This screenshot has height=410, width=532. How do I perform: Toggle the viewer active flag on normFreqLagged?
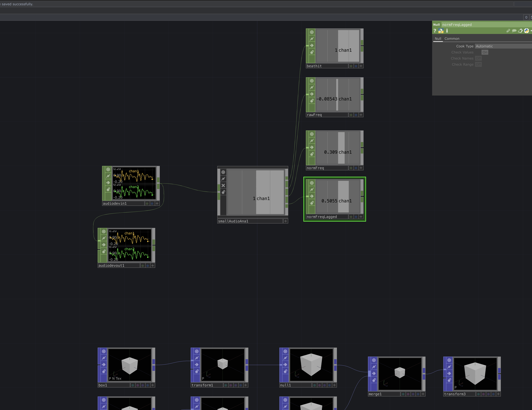[x=312, y=183]
